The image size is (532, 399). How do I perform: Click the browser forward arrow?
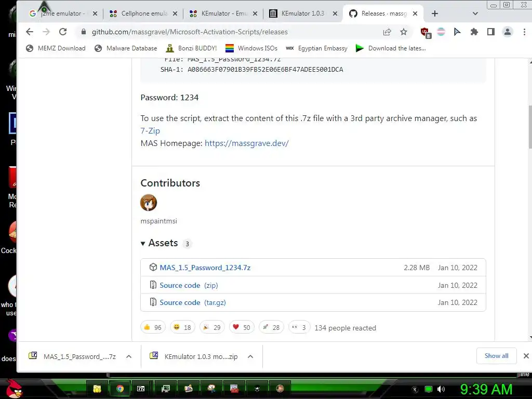(46, 32)
